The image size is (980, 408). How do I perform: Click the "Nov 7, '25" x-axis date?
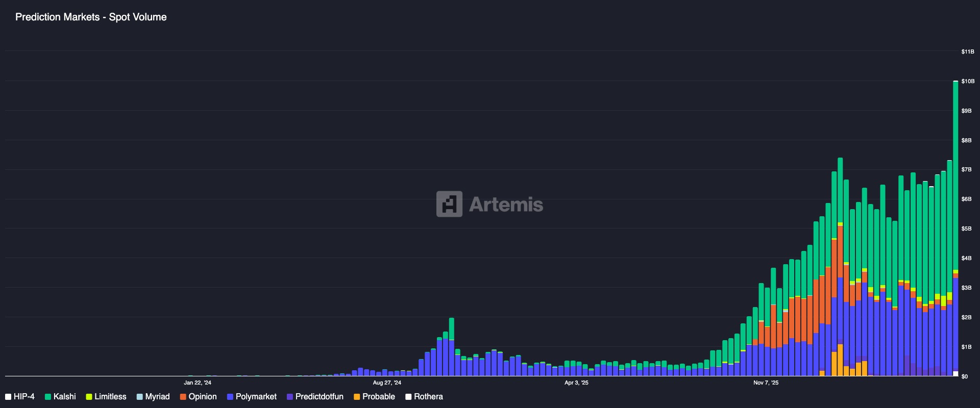coord(766,382)
